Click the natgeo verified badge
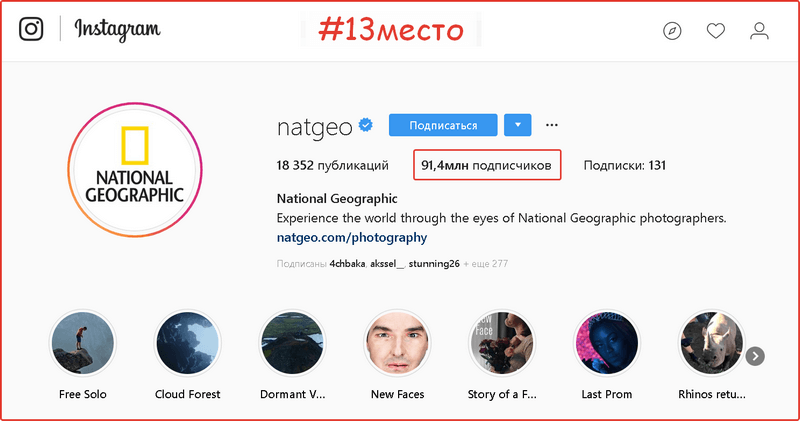Image resolution: width=800 pixels, height=421 pixels. coord(367,126)
